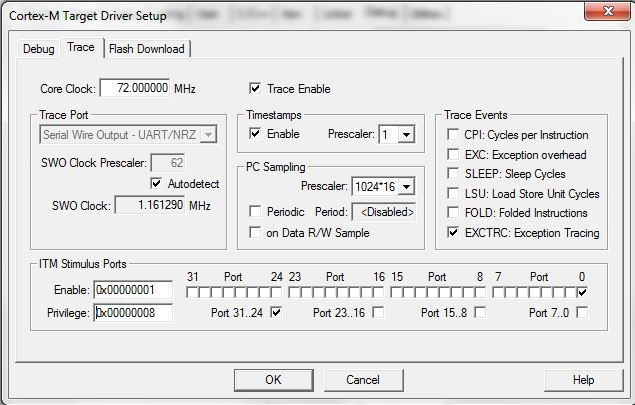Screen dimensions: 635x405
Task: Toggle the Trace Enable checkbox
Action: click(x=255, y=88)
